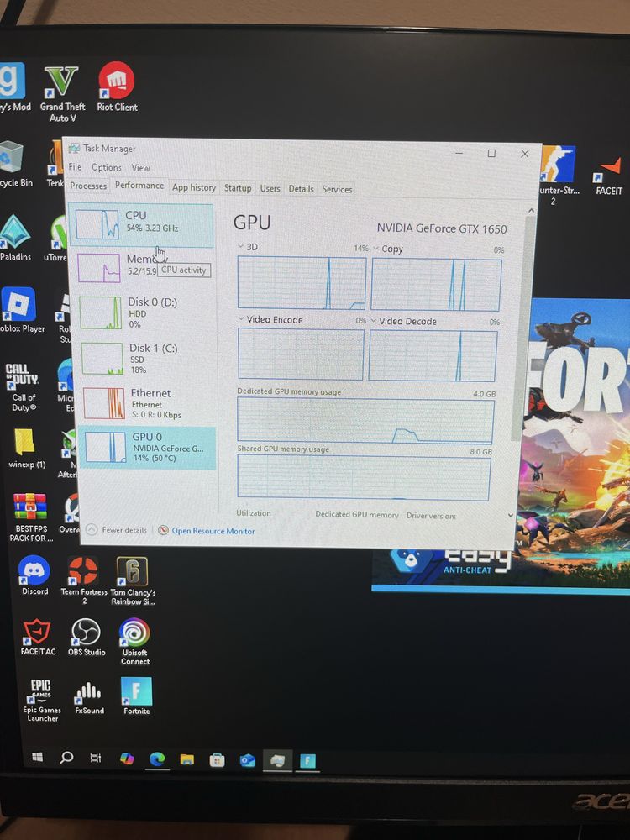Click the Dedicated GPU memory usage graph
This screenshot has height=840, width=630.
point(365,421)
